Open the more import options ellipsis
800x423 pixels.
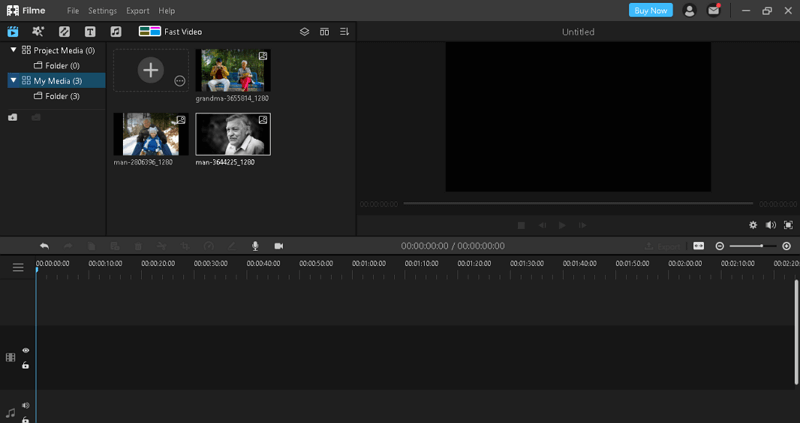tap(180, 81)
